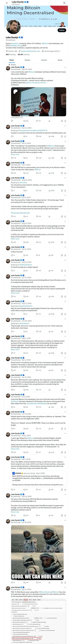
Task: Switch to the Media tab
Action: point(60,60)
